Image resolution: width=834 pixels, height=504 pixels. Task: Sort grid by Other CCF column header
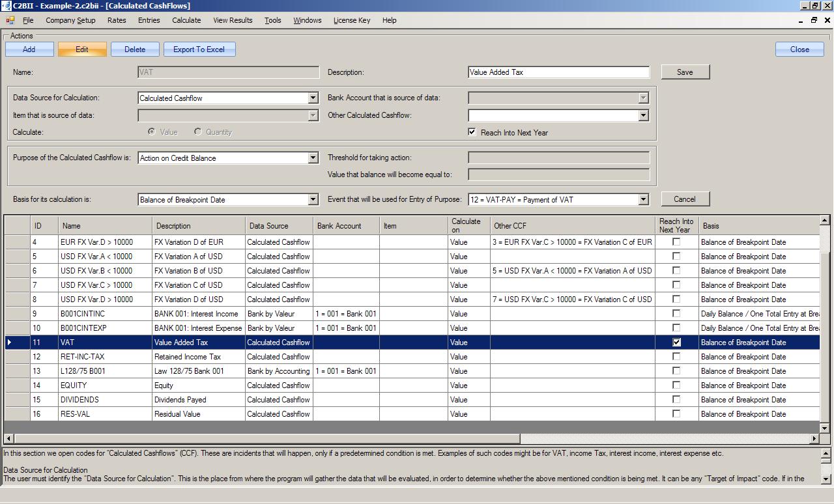click(x=573, y=226)
